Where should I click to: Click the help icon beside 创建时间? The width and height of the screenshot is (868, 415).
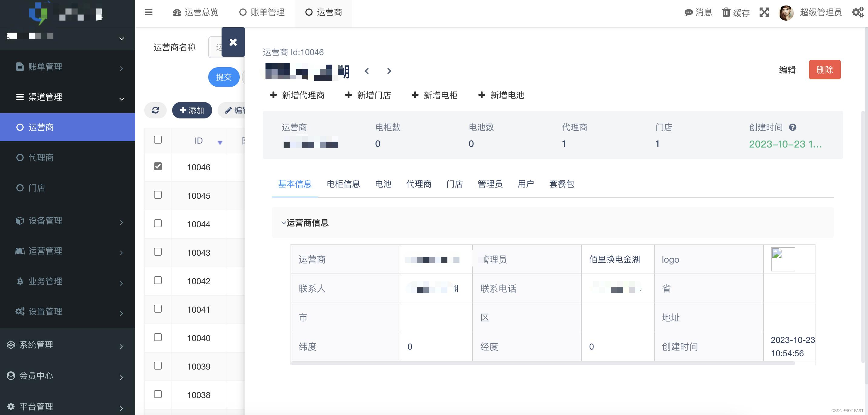pyautogui.click(x=793, y=127)
